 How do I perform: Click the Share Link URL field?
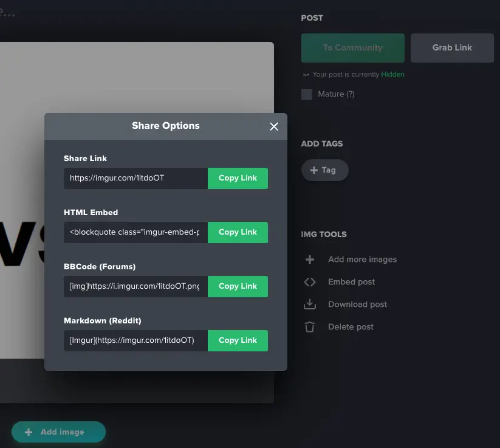coord(136,178)
